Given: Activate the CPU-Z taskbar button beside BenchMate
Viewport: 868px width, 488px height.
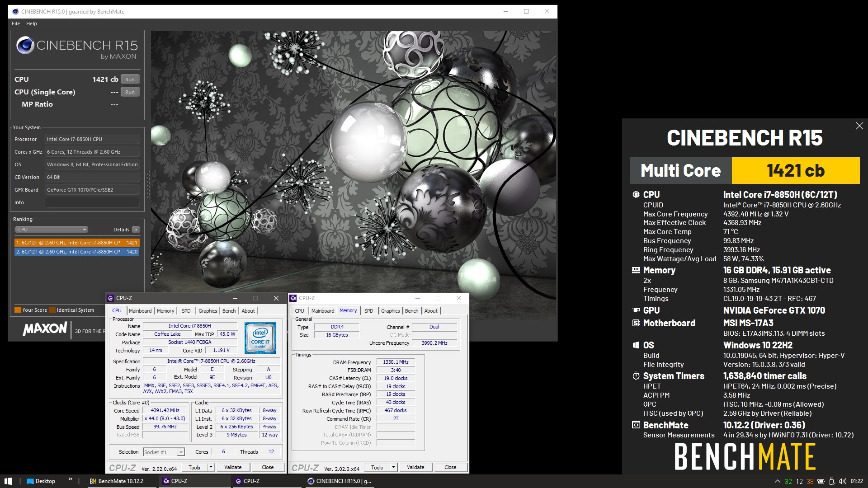Looking at the screenshot, I should [194, 481].
